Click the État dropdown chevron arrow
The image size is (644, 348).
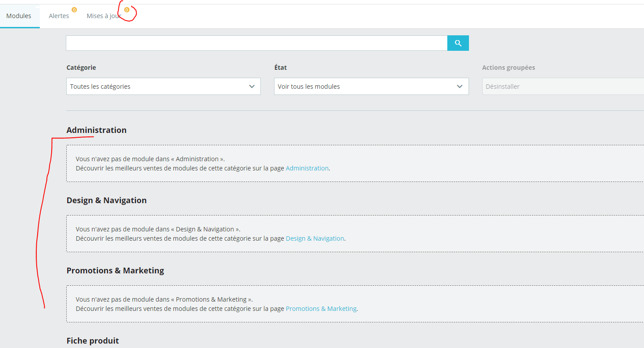460,87
